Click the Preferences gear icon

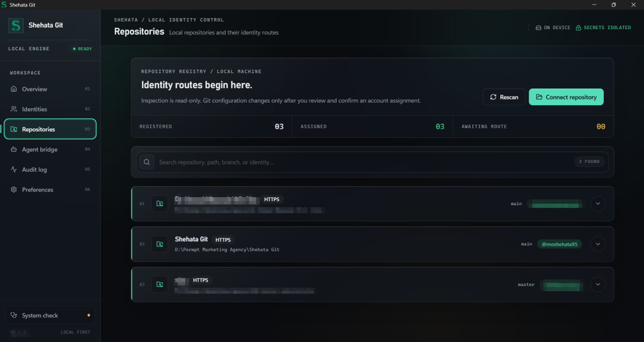[x=14, y=190]
